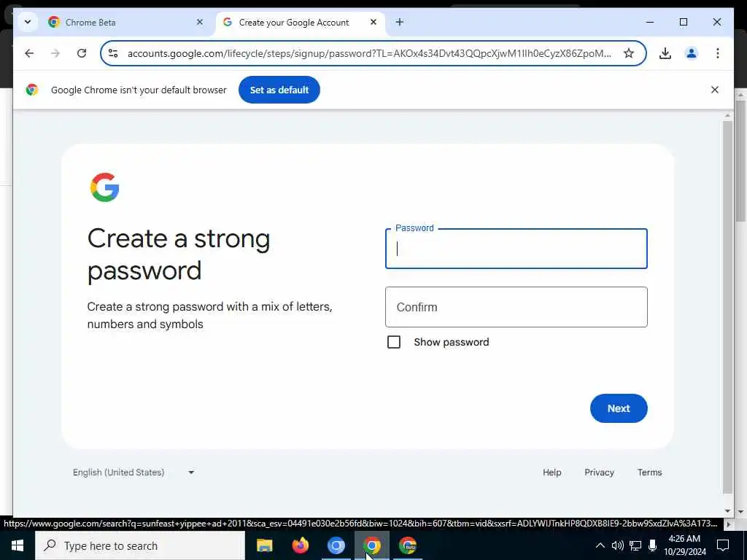
Task: Open a new tab with plus icon
Action: click(400, 22)
